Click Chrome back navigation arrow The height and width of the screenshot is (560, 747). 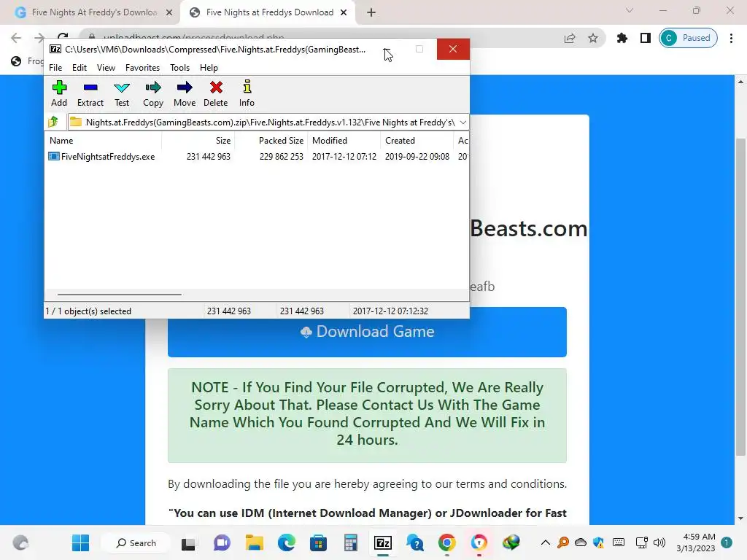pyautogui.click(x=16, y=38)
